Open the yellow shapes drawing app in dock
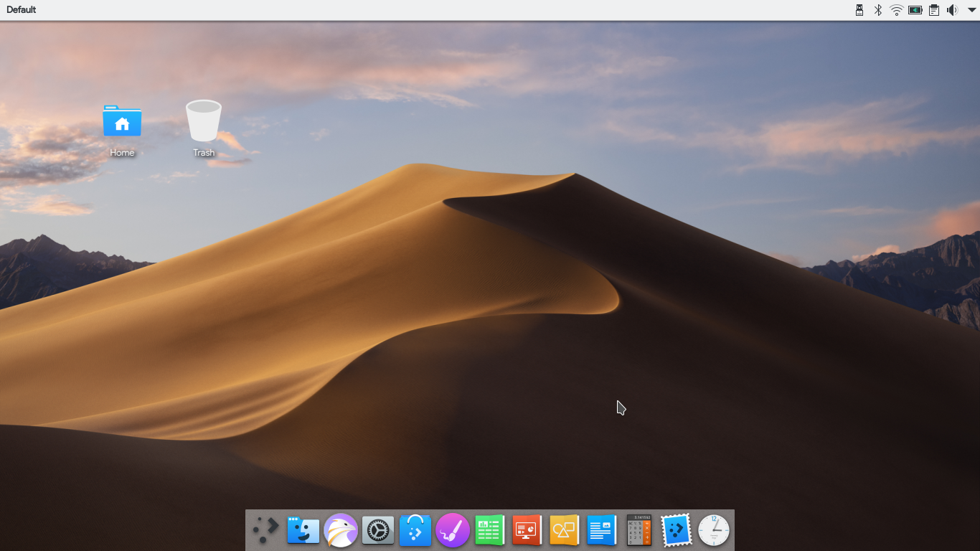980x551 pixels. click(565, 531)
